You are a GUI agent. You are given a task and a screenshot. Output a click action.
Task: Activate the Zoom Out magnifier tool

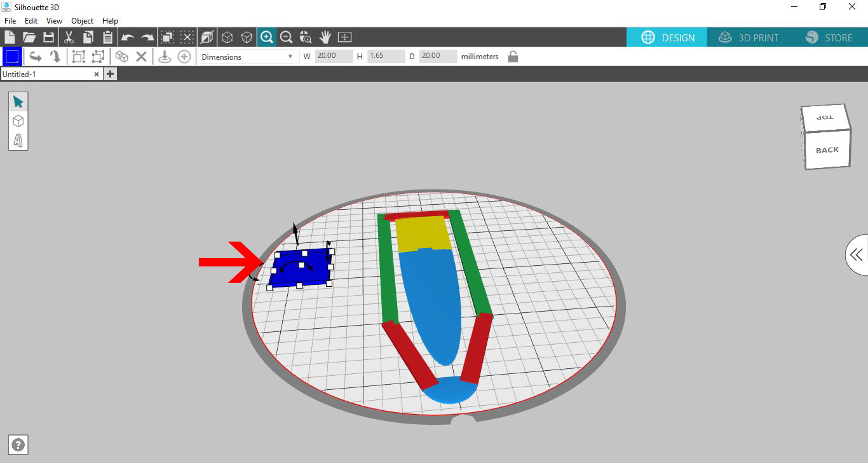click(286, 37)
